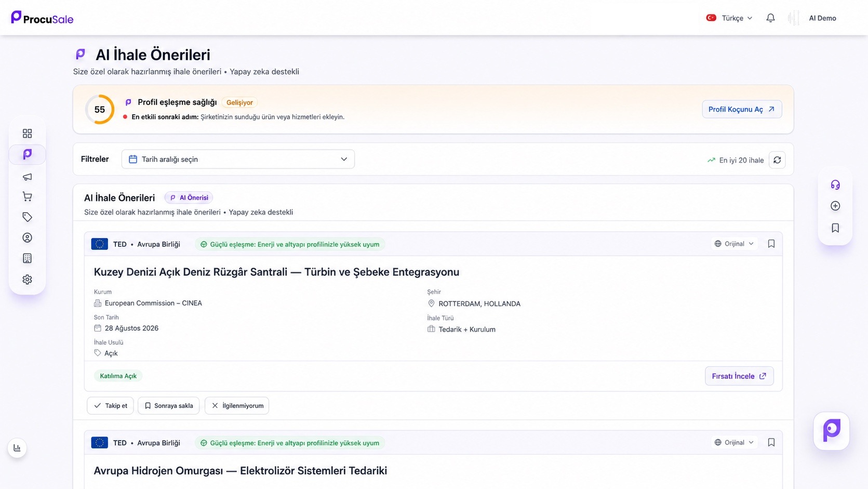Image resolution: width=868 pixels, height=489 pixels.
Task: Click the İlgilenmiyorum button
Action: click(x=237, y=406)
